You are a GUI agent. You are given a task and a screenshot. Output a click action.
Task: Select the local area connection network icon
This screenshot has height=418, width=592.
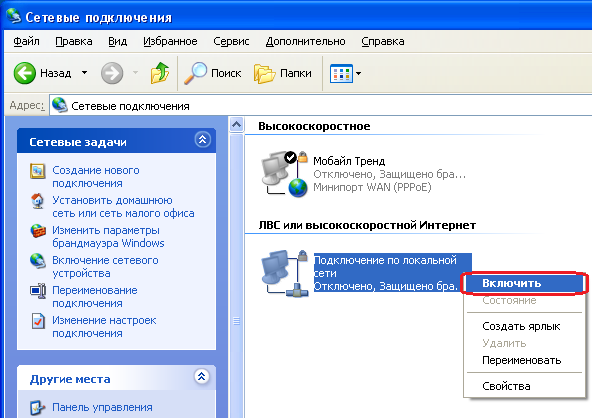285,273
